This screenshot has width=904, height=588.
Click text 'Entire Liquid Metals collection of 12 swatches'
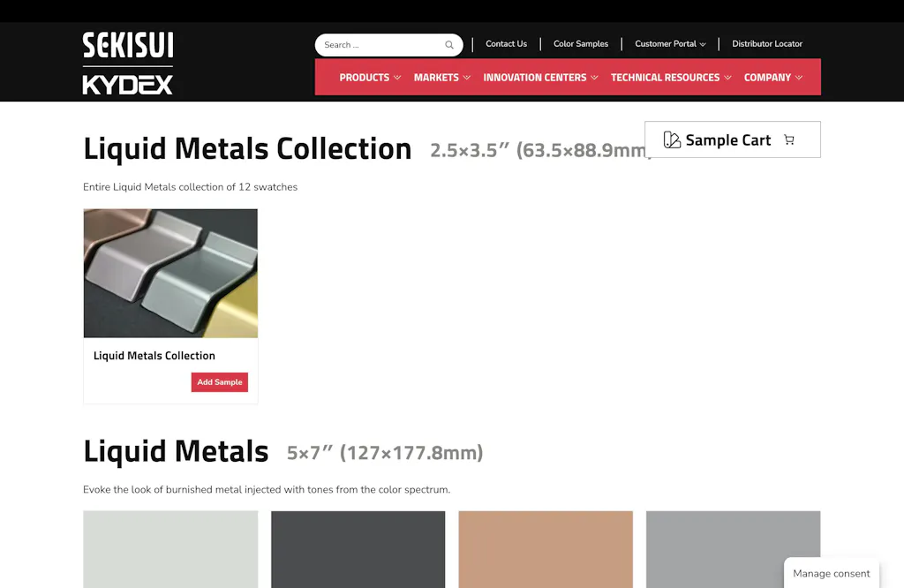click(x=191, y=187)
